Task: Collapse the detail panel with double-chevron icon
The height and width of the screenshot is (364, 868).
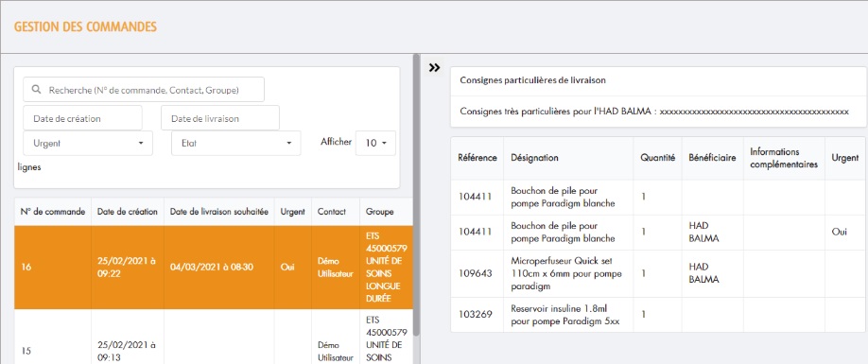Action: 435,67
